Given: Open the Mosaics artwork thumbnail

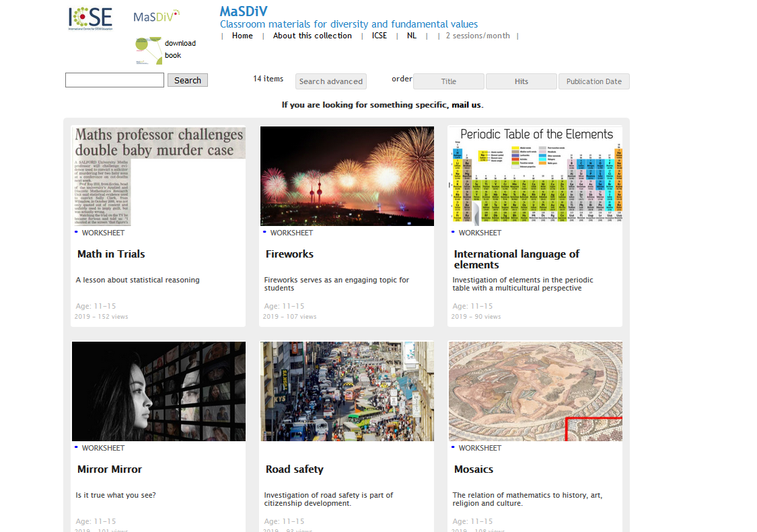Looking at the screenshot, I should (x=535, y=391).
